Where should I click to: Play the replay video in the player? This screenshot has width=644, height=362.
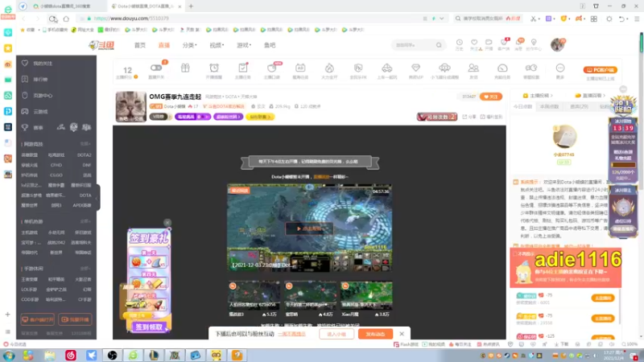point(309,228)
